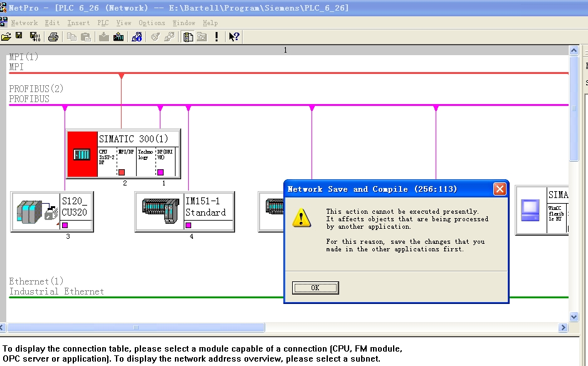The image size is (588, 366).
Task: Click the Save and Compile toolbar icon
Action: point(35,37)
